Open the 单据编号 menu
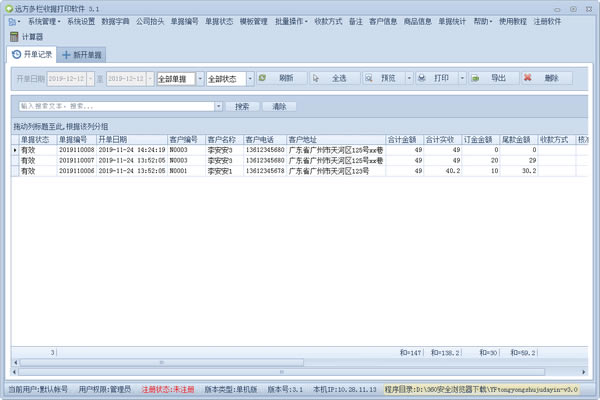 coord(184,21)
